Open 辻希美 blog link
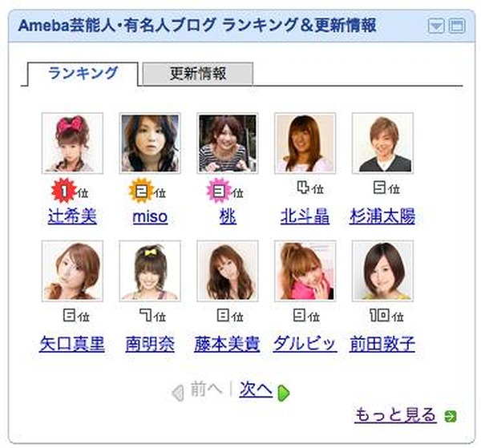481x448 pixels. (72, 216)
